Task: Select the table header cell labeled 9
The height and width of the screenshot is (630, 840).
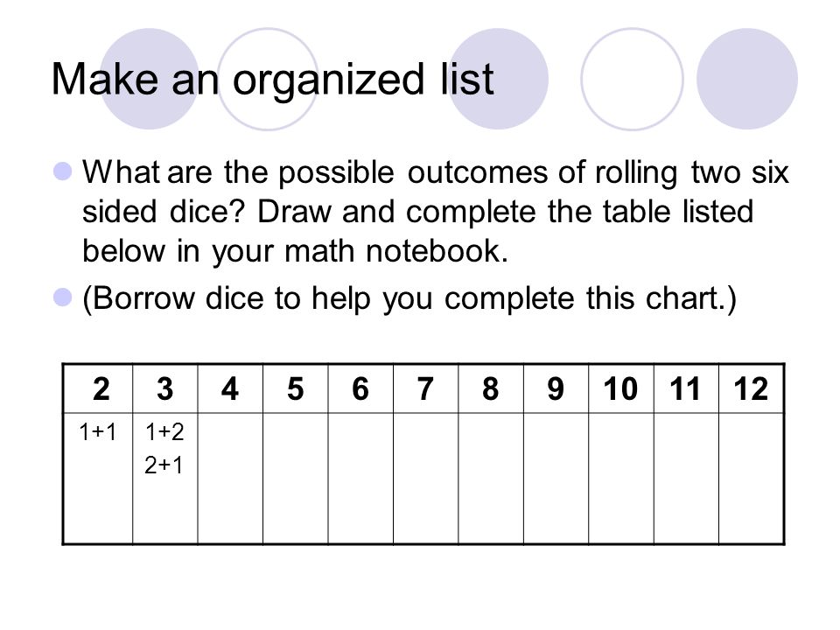Action: (556, 388)
